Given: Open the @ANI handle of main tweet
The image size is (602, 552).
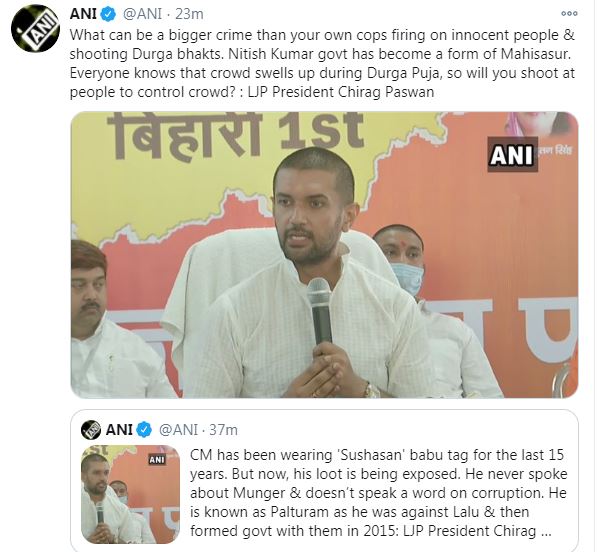Looking at the screenshot, I should point(142,14).
